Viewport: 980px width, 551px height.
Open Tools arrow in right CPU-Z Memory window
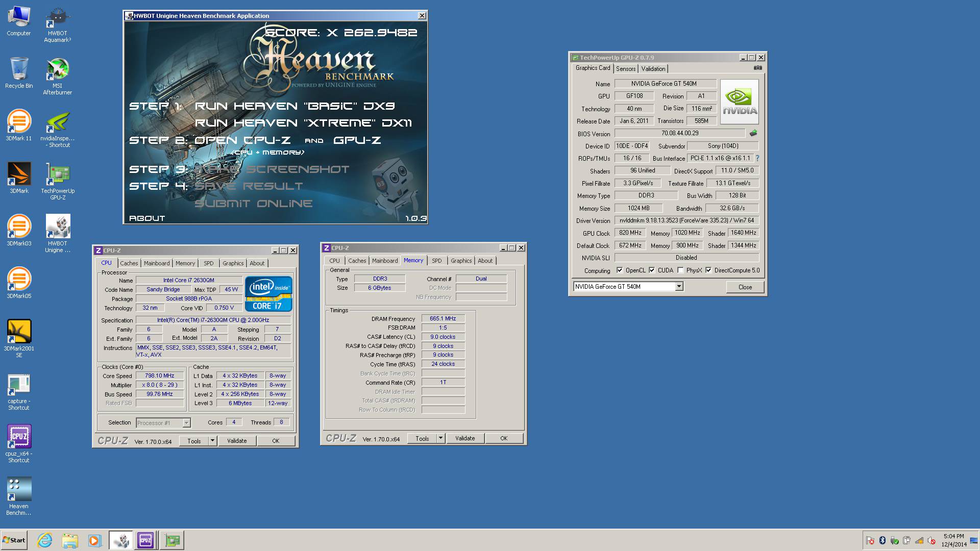[x=440, y=438]
